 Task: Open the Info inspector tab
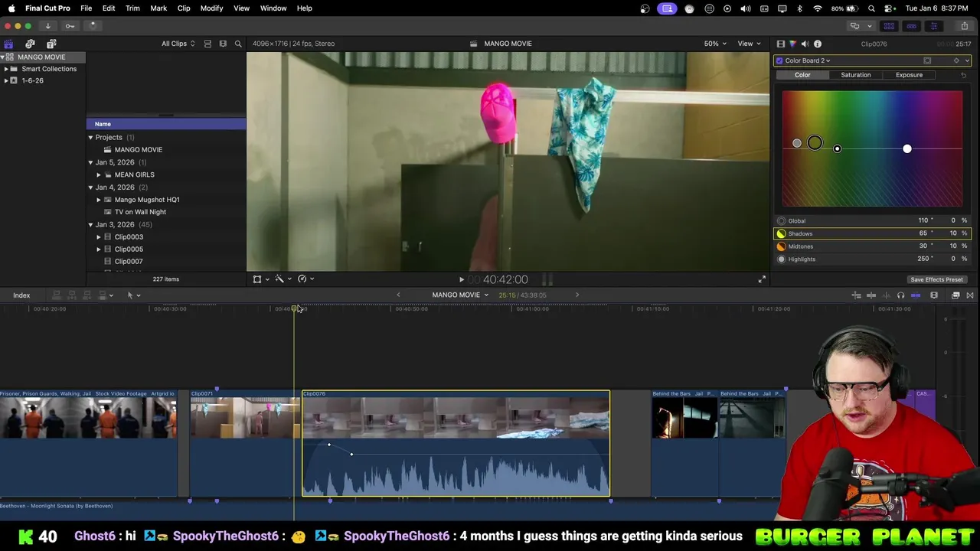click(818, 44)
